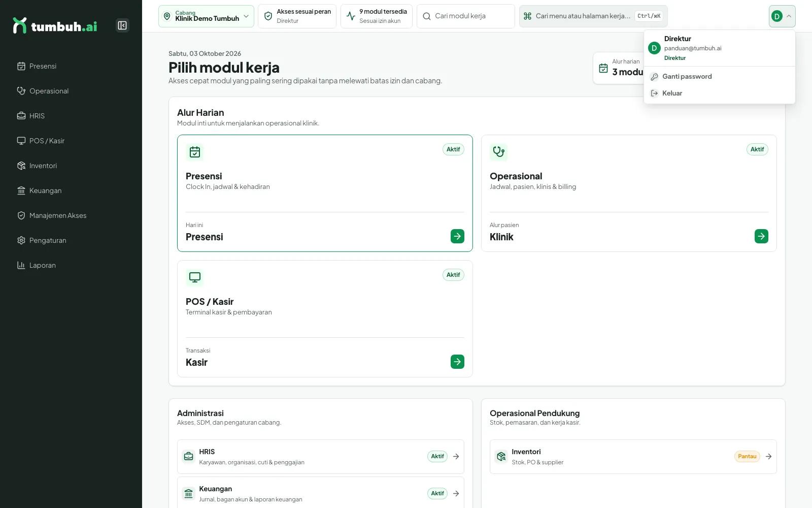Open Inventori from sidebar
Image resolution: width=812 pixels, height=508 pixels.
71,166
